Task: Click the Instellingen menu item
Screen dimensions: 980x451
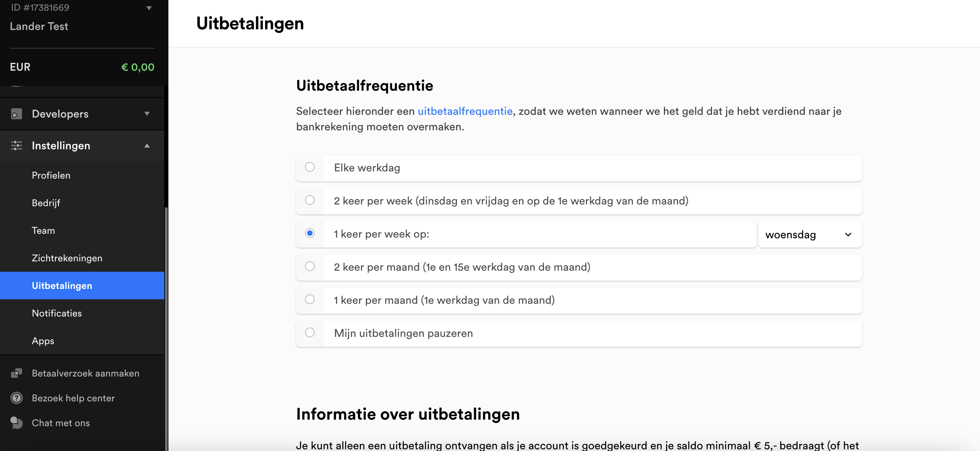Action: tap(82, 145)
